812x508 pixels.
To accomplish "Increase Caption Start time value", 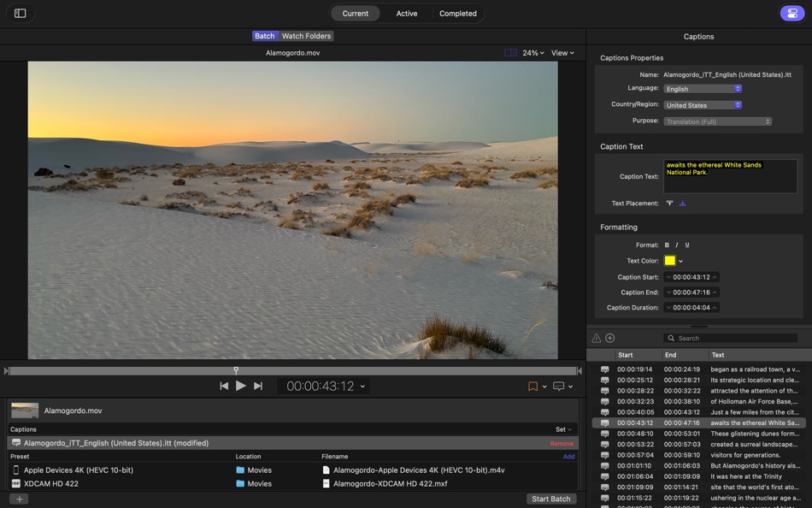I will [x=715, y=277].
